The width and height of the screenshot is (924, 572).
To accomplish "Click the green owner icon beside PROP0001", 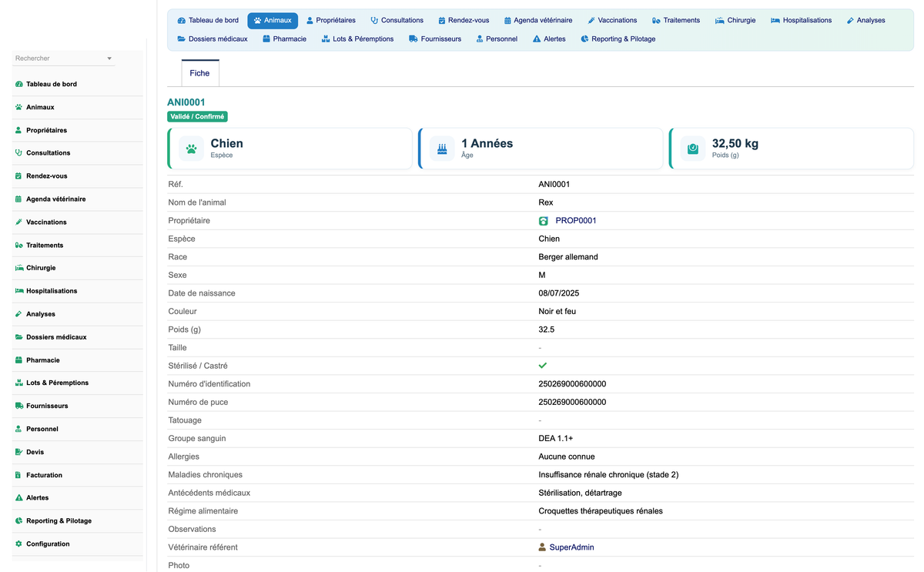I will click(544, 221).
